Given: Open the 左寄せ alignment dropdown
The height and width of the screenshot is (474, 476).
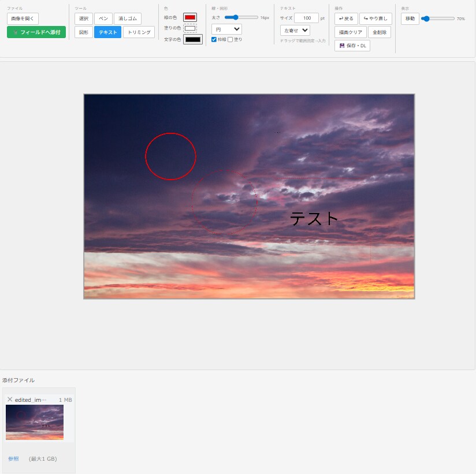Looking at the screenshot, I should click(x=295, y=31).
